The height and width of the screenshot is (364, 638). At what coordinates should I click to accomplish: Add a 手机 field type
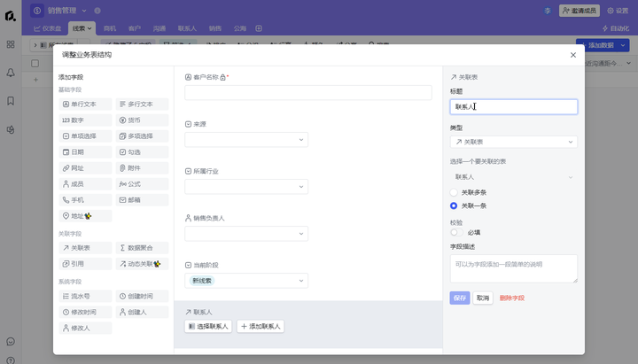pyautogui.click(x=85, y=199)
